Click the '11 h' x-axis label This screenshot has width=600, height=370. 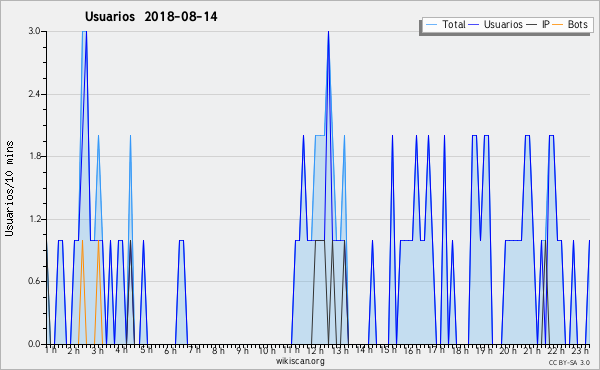tap(291, 350)
